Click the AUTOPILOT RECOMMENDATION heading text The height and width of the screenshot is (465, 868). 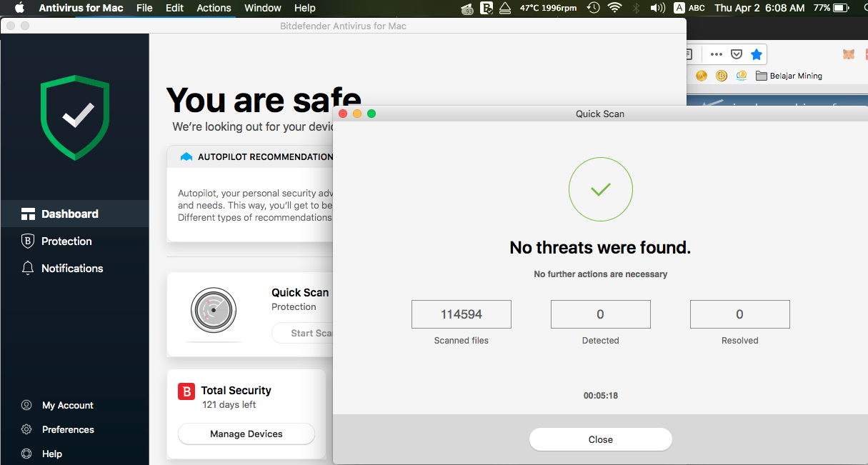click(x=265, y=156)
